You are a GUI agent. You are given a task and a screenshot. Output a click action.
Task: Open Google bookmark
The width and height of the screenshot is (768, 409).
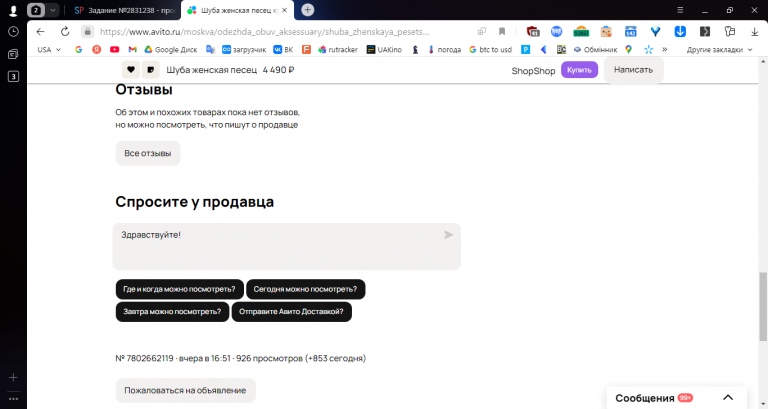78,49
